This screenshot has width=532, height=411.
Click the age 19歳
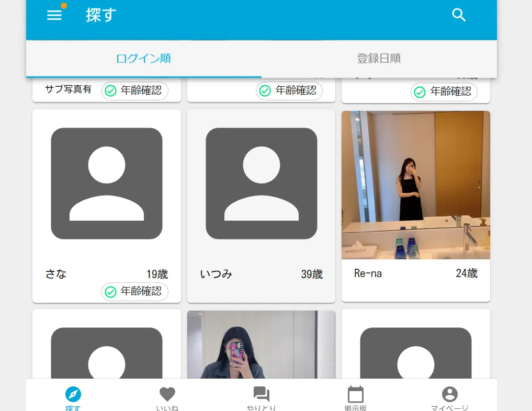pos(157,274)
